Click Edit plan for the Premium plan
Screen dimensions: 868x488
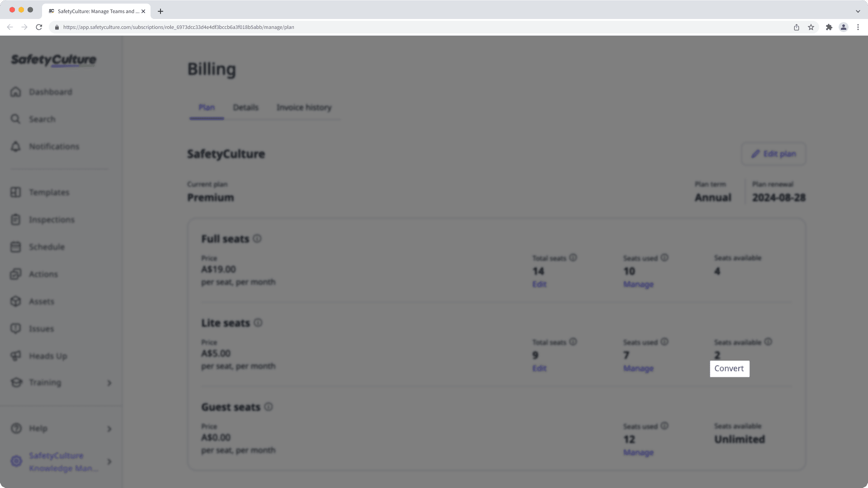[773, 154]
